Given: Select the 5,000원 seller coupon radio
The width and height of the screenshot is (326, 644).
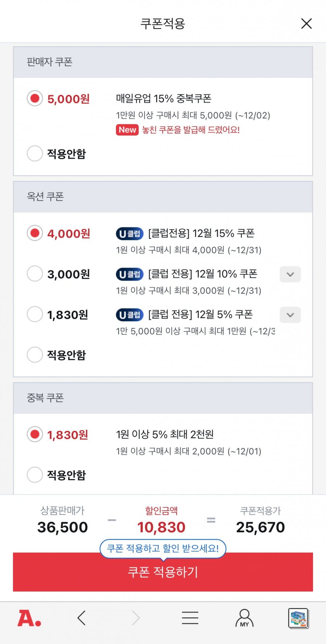Looking at the screenshot, I should click(35, 99).
